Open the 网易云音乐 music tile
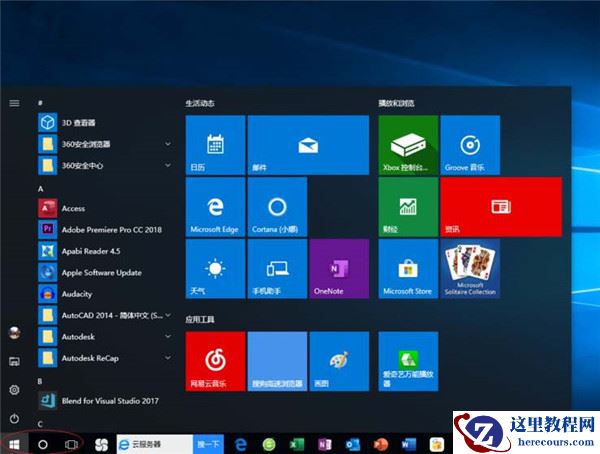 (x=215, y=362)
